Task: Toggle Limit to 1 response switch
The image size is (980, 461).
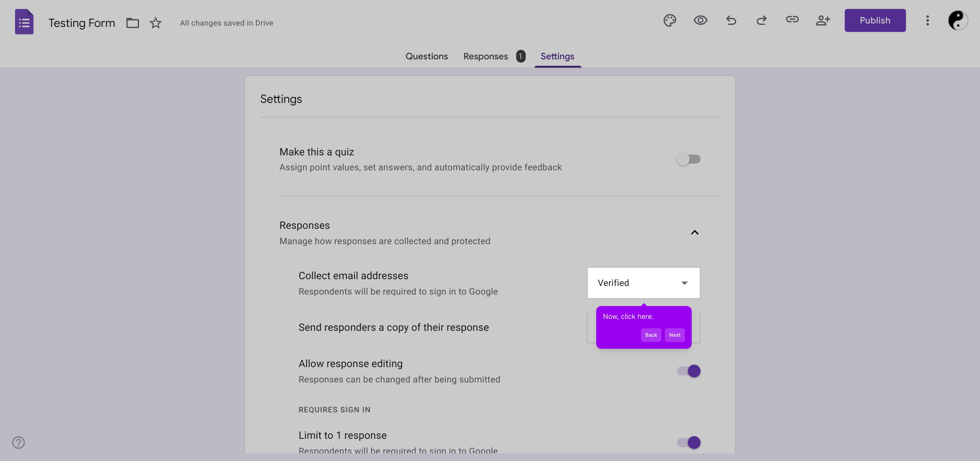Action: point(688,443)
